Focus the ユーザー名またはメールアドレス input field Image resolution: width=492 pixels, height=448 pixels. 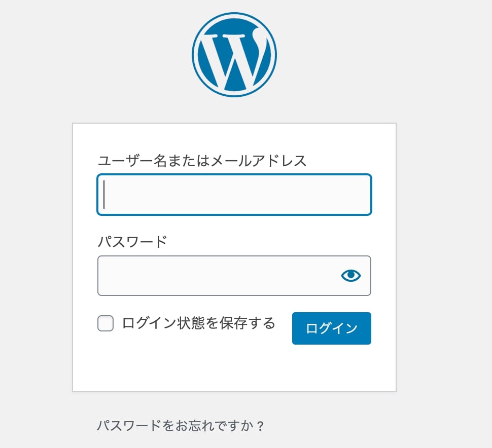[234, 195]
